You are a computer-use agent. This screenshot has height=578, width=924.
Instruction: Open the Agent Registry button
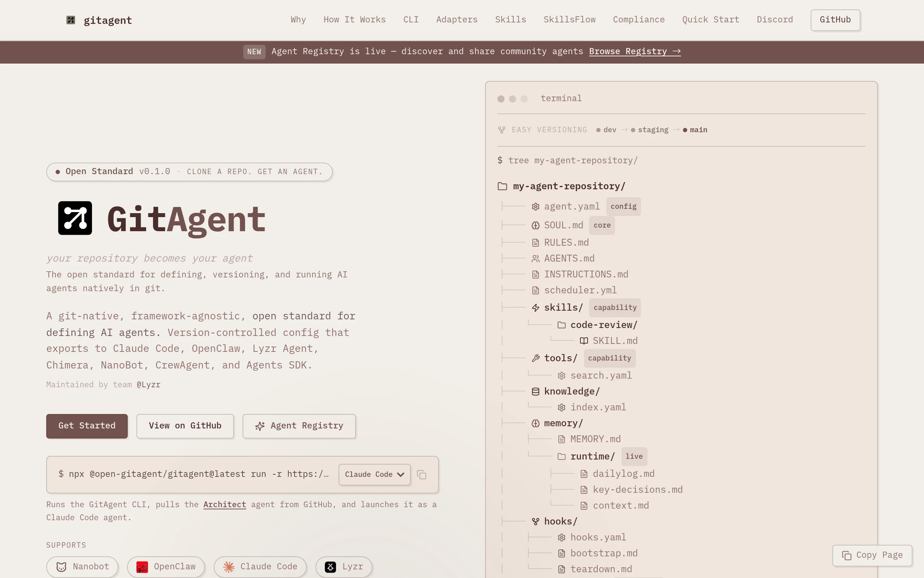pos(299,426)
